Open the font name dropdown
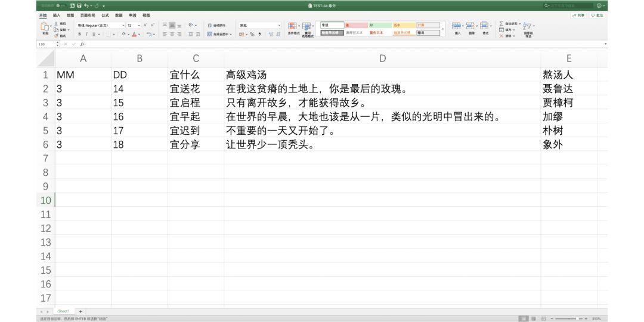Screen dimensions: 644x322 [x=123, y=26]
